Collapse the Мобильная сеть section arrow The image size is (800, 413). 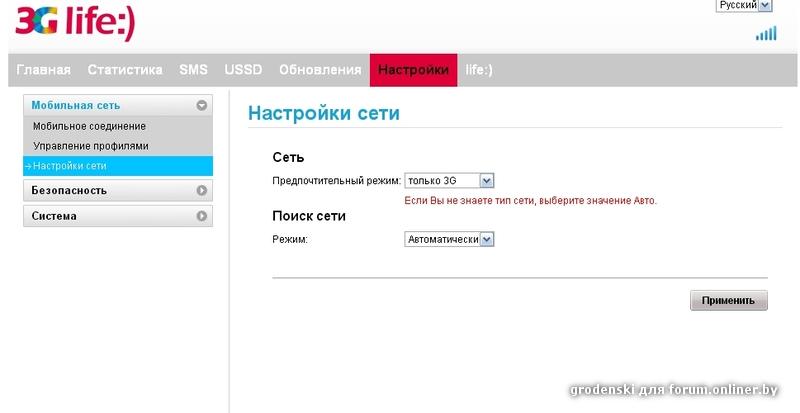pos(202,106)
